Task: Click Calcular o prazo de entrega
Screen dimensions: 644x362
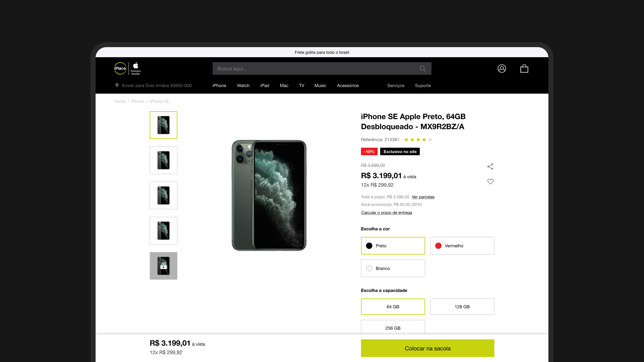Action: pyautogui.click(x=387, y=213)
